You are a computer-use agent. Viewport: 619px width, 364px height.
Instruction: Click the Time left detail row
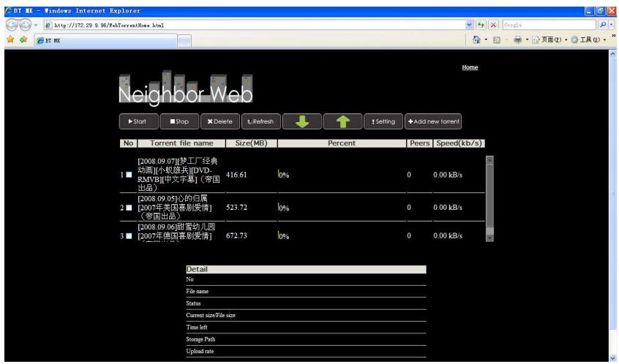click(306, 327)
